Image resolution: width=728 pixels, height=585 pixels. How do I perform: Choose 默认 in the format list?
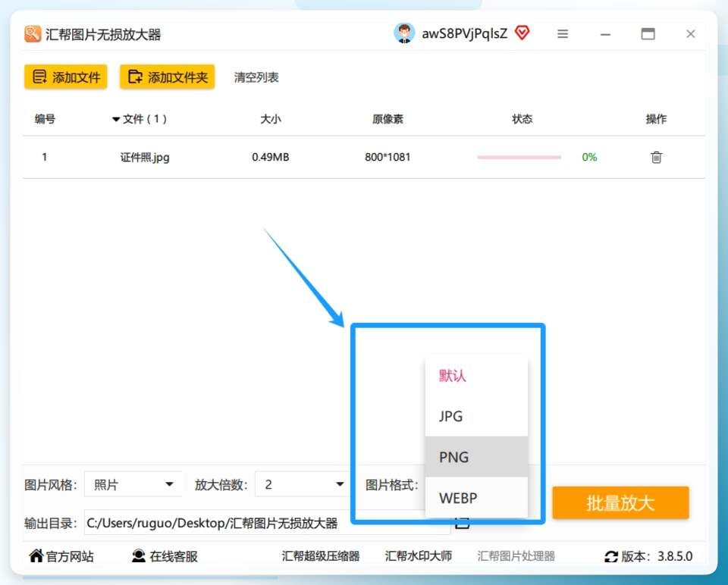pyautogui.click(x=476, y=375)
